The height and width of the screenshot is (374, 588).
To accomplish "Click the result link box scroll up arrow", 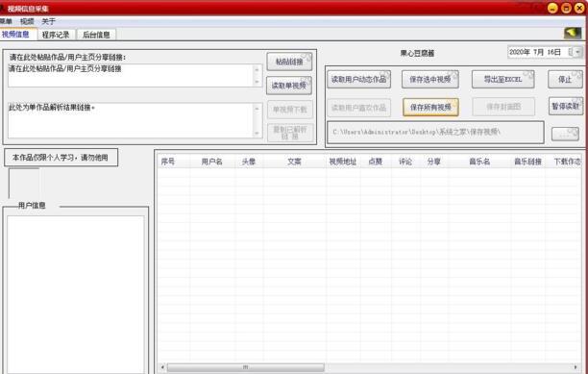I will (x=257, y=109).
